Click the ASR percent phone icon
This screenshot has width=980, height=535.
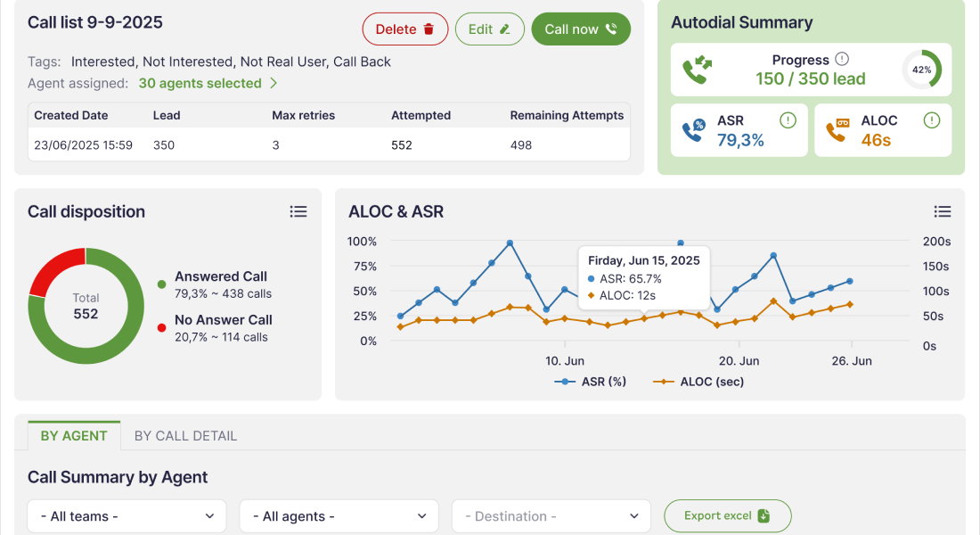[693, 130]
